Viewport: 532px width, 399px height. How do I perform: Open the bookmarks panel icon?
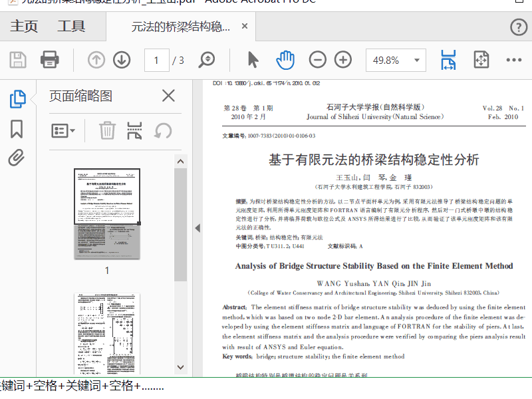coord(17,128)
